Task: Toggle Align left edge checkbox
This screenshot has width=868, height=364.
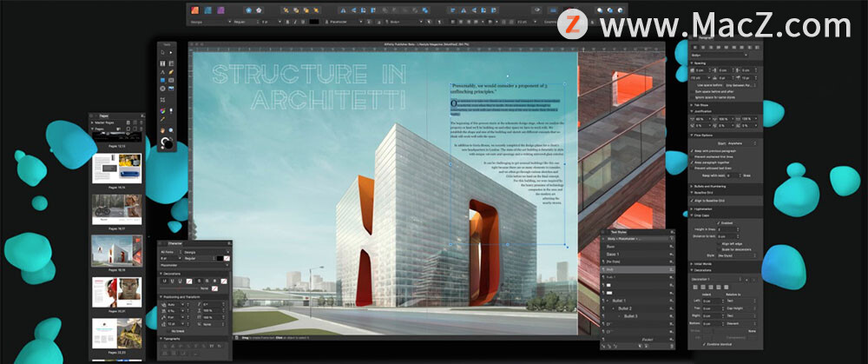Action: coord(719,244)
